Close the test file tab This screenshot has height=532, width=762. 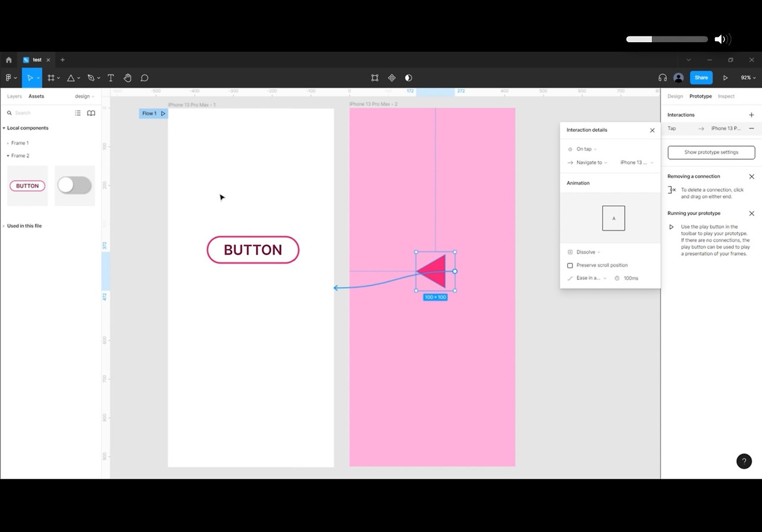click(x=48, y=60)
